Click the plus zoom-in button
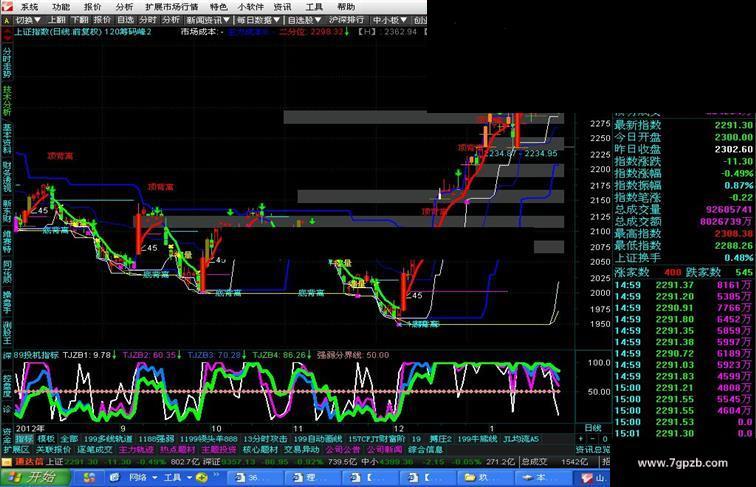Screen dimensions: 756x487 point(580,439)
